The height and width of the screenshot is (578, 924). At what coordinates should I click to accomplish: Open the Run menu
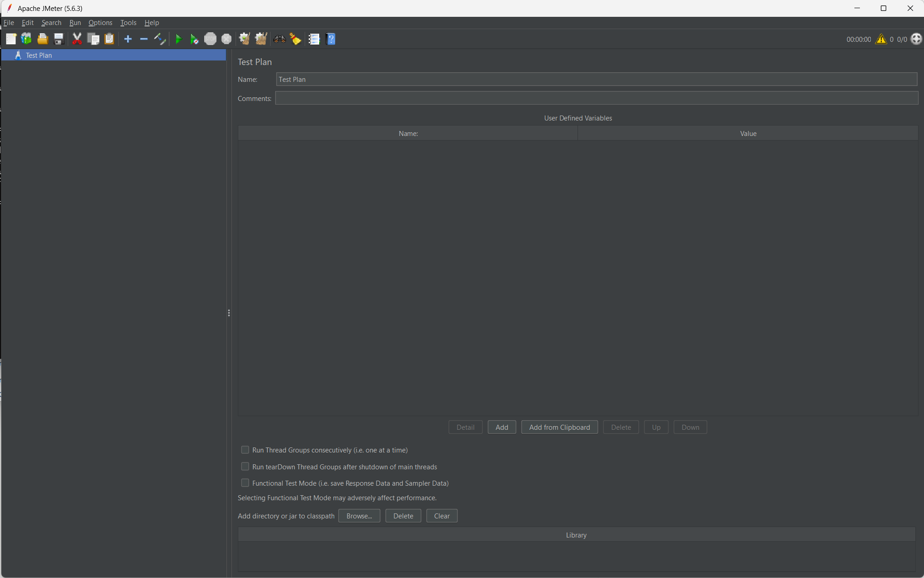[75, 23]
